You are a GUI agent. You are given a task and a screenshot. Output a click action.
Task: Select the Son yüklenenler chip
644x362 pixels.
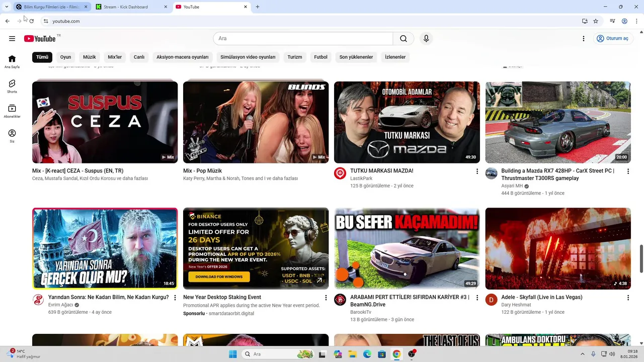click(x=356, y=57)
